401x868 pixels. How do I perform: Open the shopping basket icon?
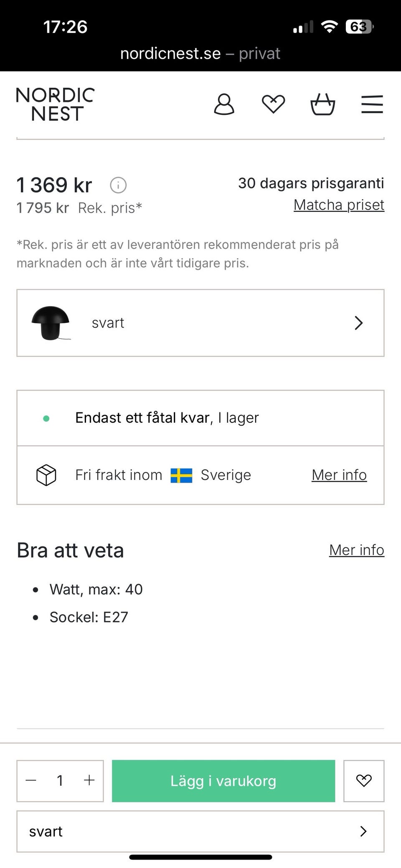(x=322, y=104)
